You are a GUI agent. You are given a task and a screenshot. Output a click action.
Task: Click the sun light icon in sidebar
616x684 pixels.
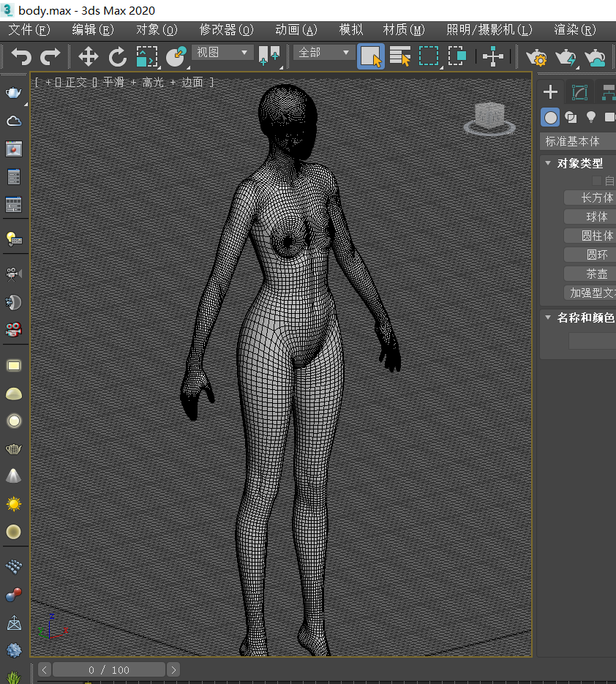[14, 504]
